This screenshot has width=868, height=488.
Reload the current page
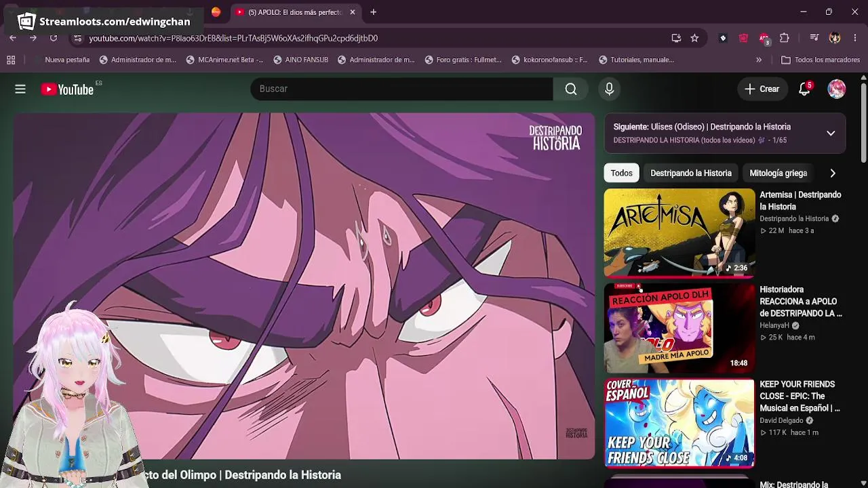click(54, 38)
